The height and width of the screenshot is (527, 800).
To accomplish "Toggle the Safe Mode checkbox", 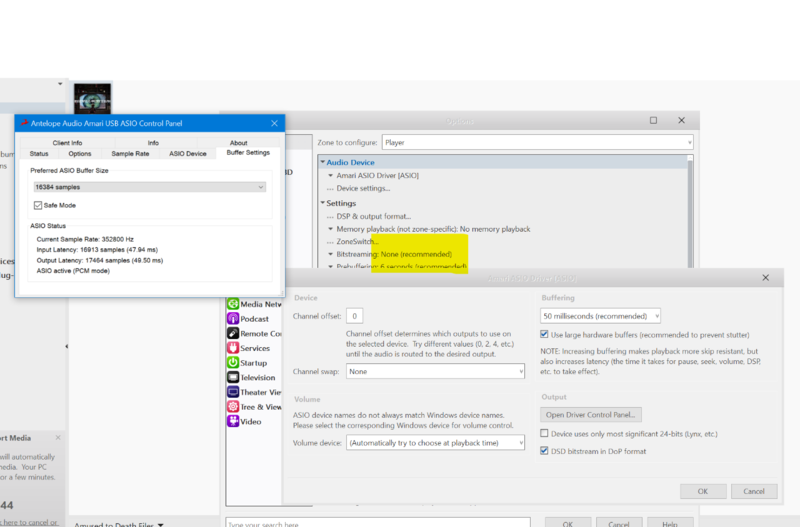I will point(38,205).
